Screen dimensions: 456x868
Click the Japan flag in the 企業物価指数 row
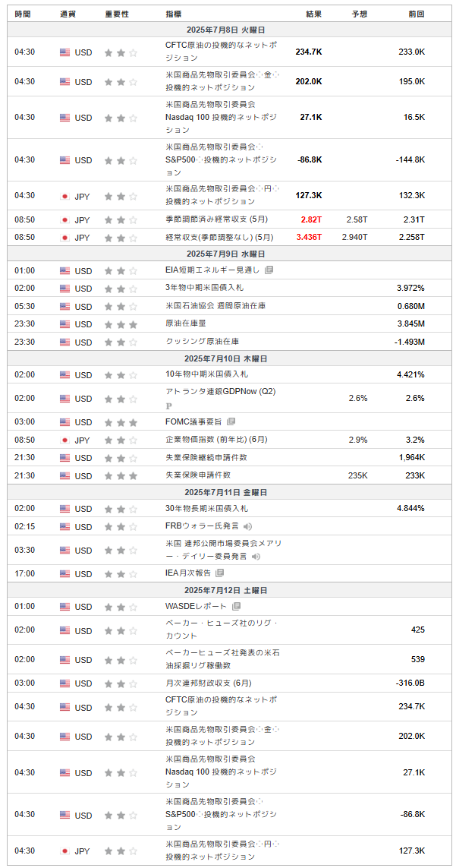click(64, 440)
